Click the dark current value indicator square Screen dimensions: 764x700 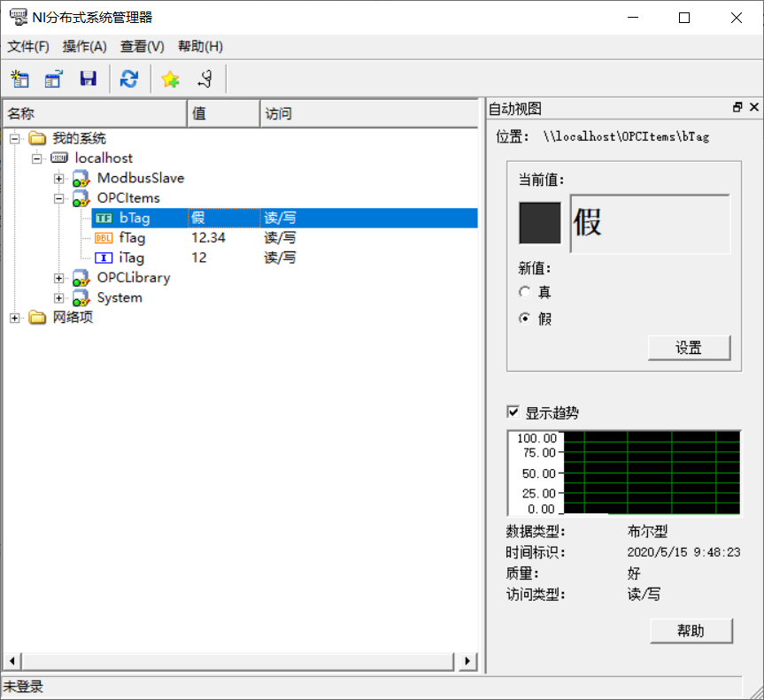click(539, 223)
